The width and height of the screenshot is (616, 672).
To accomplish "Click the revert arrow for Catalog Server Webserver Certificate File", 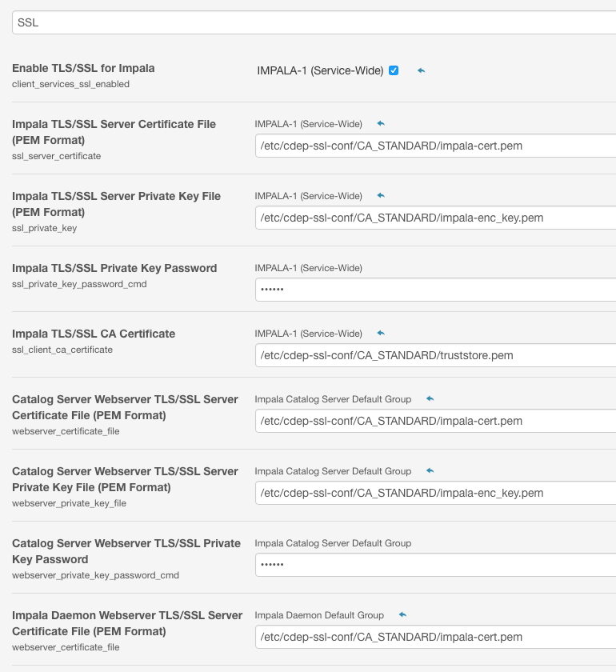I will click(430, 399).
